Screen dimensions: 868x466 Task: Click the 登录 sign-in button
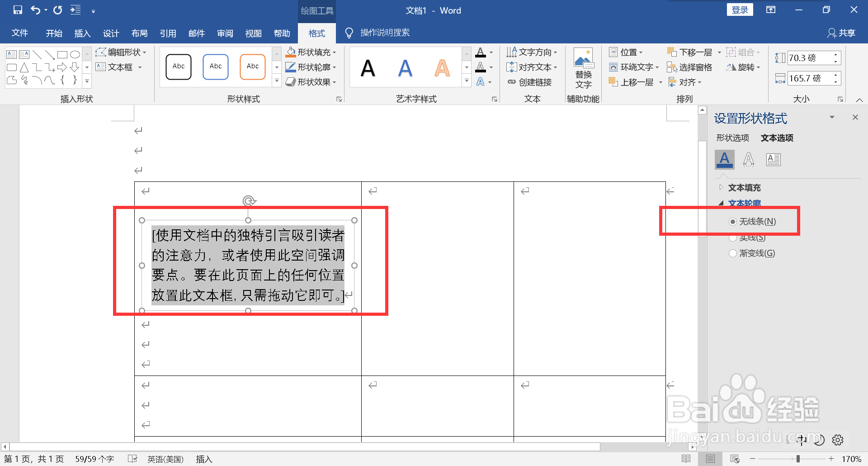click(740, 9)
